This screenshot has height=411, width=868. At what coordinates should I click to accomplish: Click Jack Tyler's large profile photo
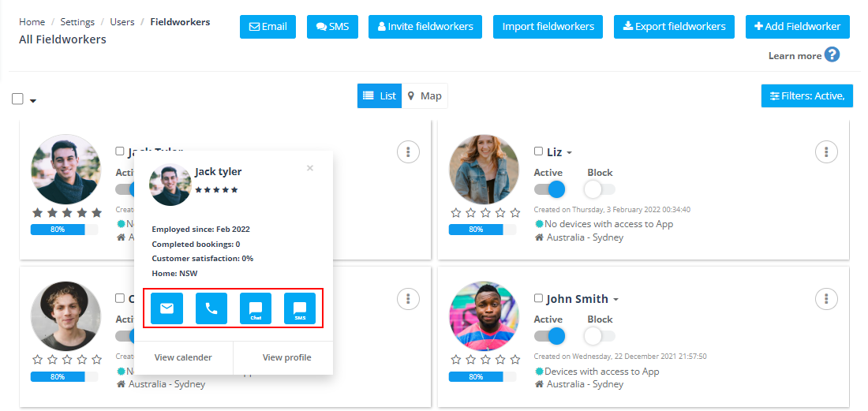click(x=66, y=170)
